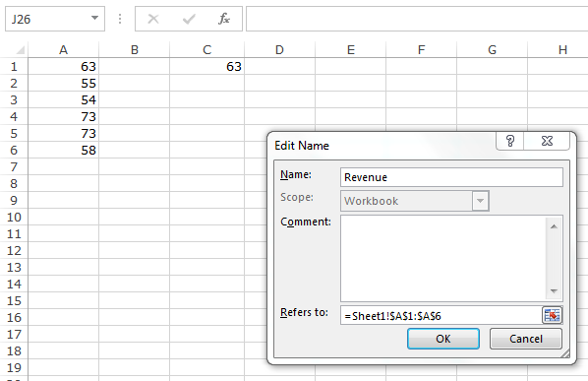
Task: Click cell A1 containing 63
Action: click(63, 66)
